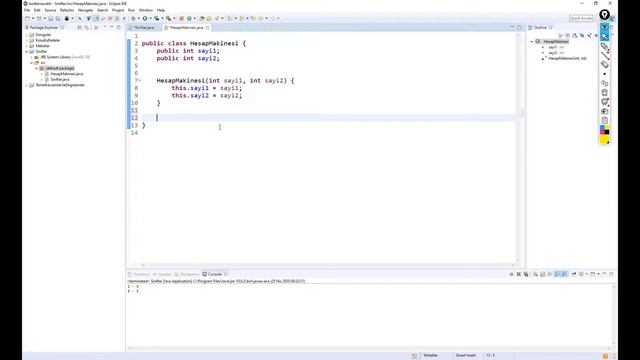Click the camera screenshot icon in the annotation toolbar
Screen dimensions: 640x360
click(604, 111)
